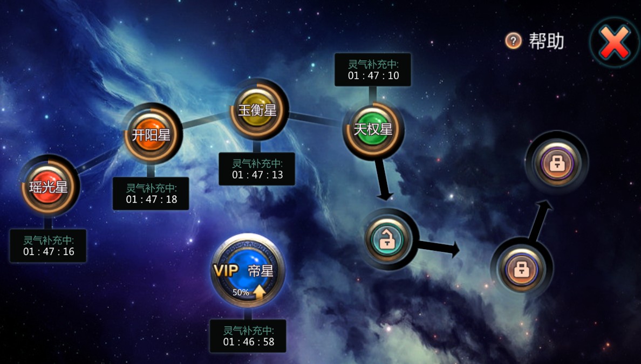Screen dimensions: 641x364
Task: Open the blue VIP 帝星 orb
Action: click(248, 271)
